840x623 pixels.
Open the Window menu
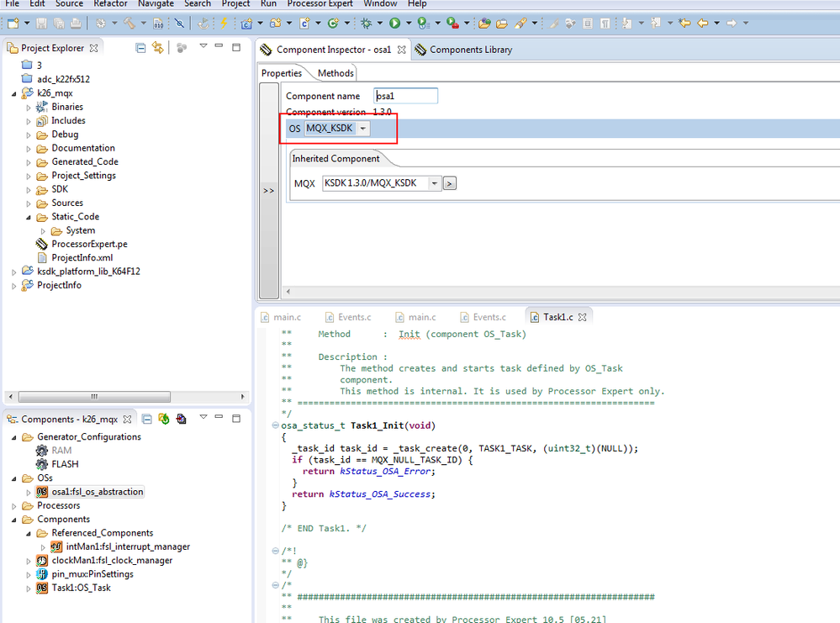(380, 3)
